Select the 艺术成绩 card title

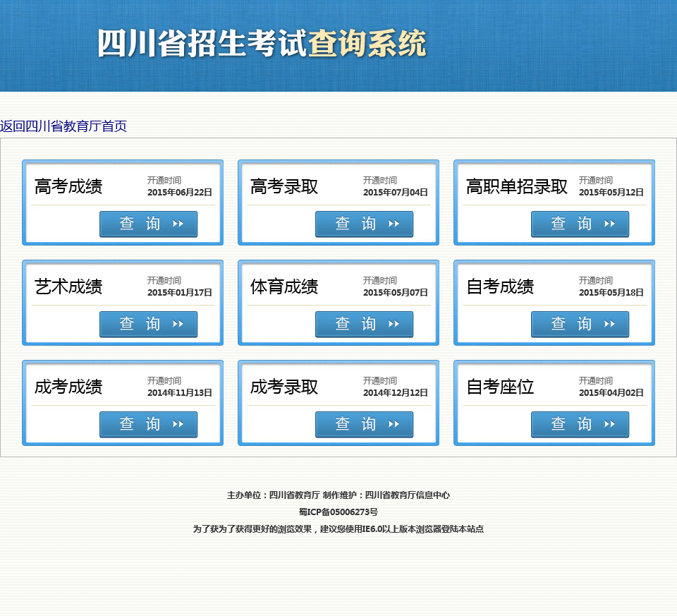[x=68, y=287]
